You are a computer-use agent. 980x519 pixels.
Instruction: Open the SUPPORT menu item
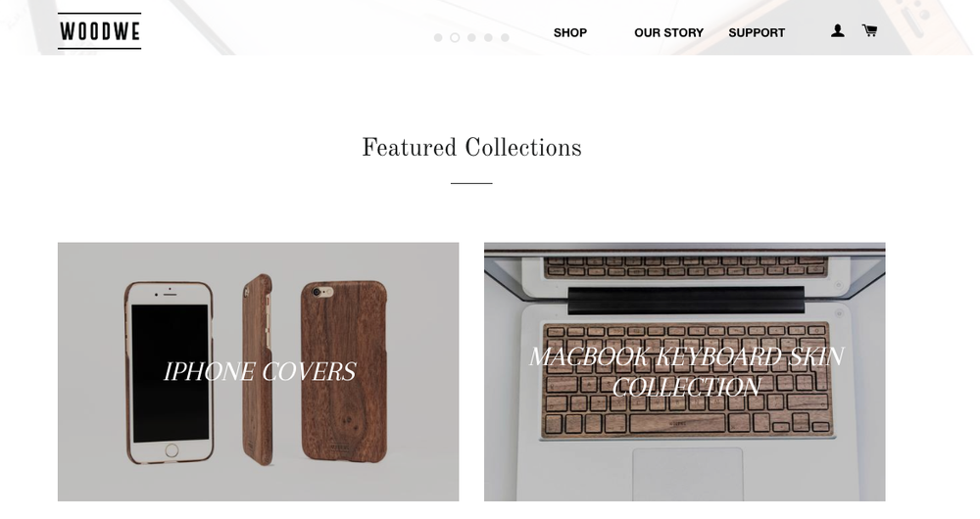pyautogui.click(x=757, y=32)
